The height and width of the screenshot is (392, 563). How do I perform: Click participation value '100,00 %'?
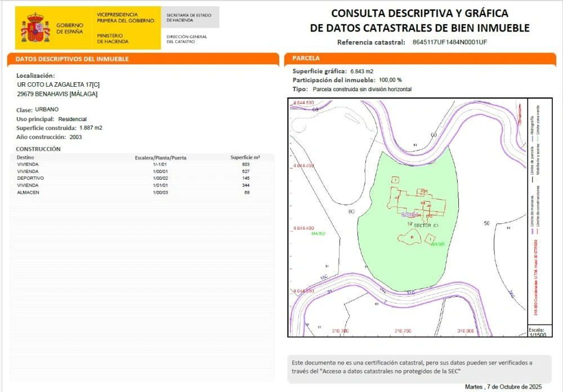(390, 80)
